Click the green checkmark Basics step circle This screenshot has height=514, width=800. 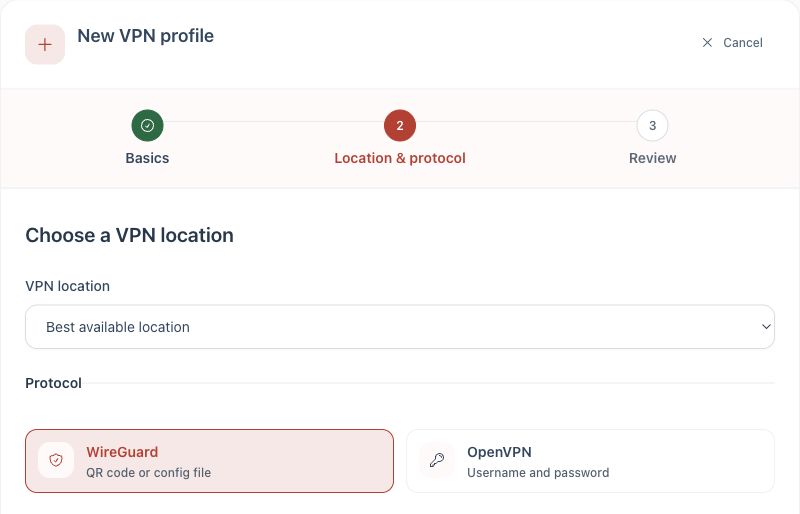tap(147, 126)
